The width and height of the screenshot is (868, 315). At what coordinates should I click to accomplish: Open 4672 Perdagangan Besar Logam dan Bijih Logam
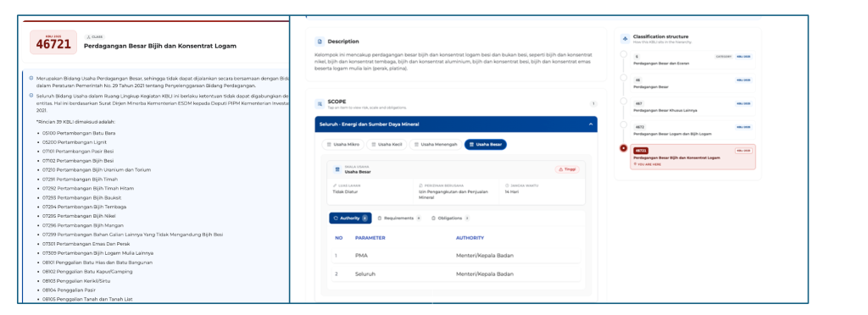pyautogui.click(x=693, y=130)
